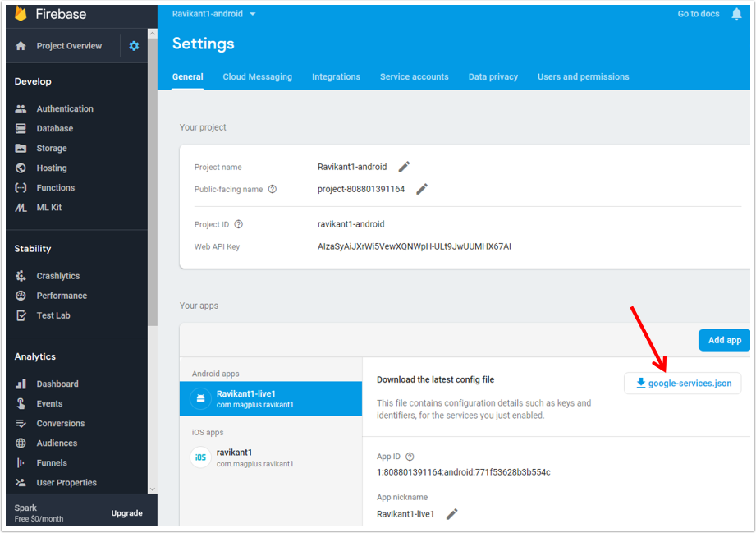Click the Go to docs link
This screenshot has height=533, width=756.
click(699, 14)
